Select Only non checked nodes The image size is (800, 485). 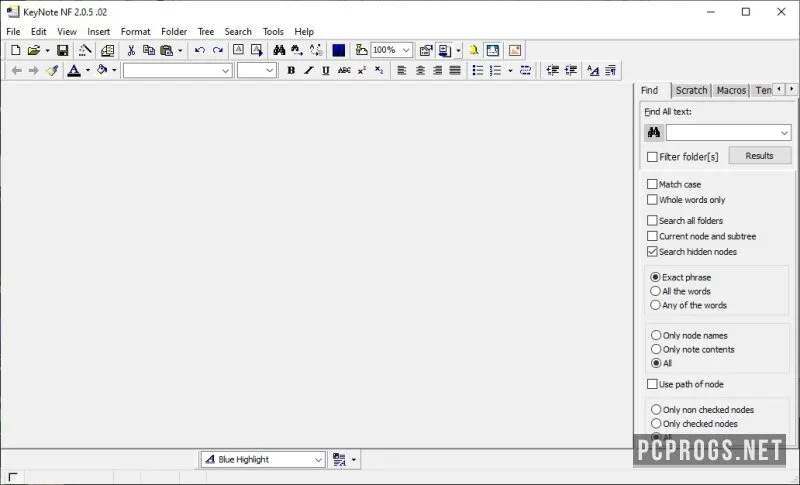tap(656, 410)
